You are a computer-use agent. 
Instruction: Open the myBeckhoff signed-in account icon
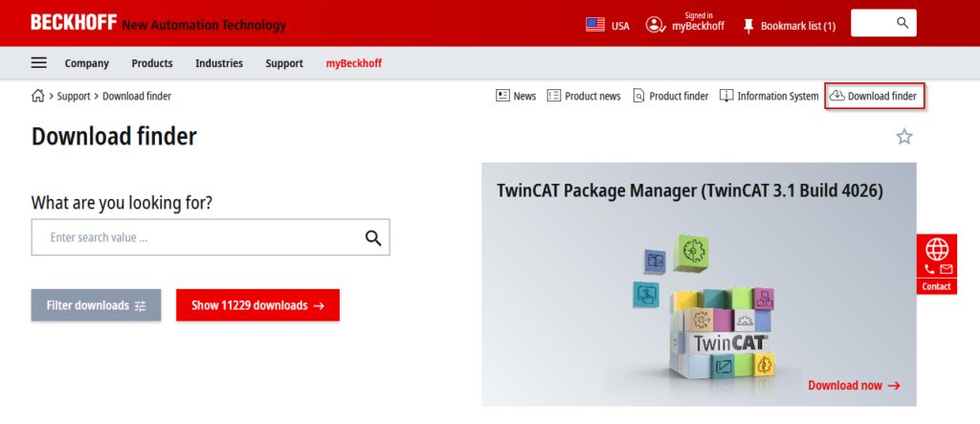point(655,25)
